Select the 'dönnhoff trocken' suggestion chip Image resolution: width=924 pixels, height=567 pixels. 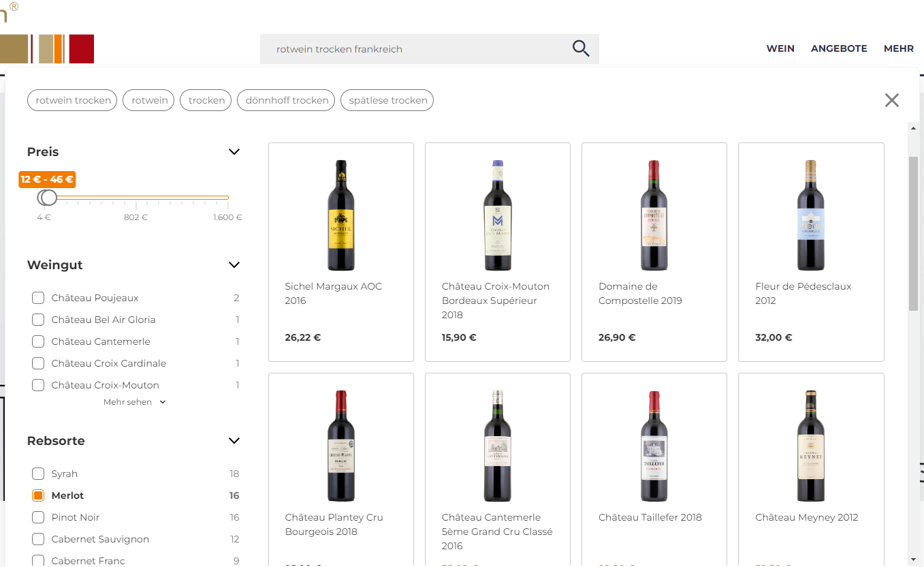coord(286,100)
